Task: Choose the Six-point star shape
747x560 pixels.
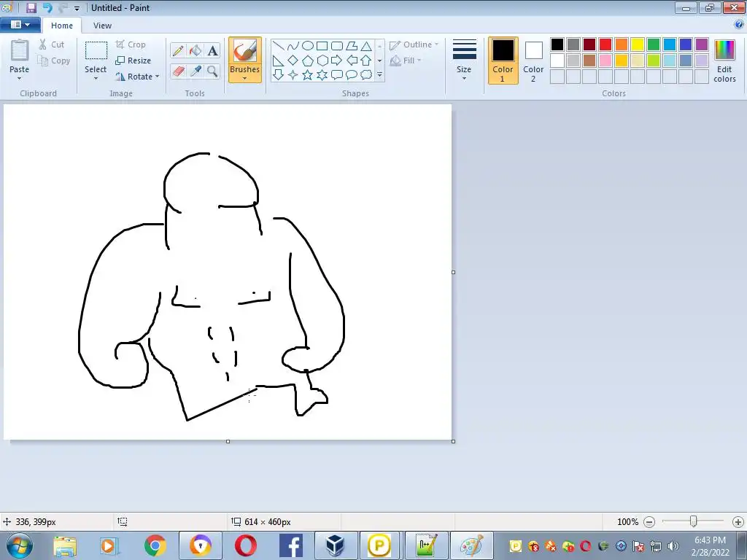Action: (x=322, y=75)
